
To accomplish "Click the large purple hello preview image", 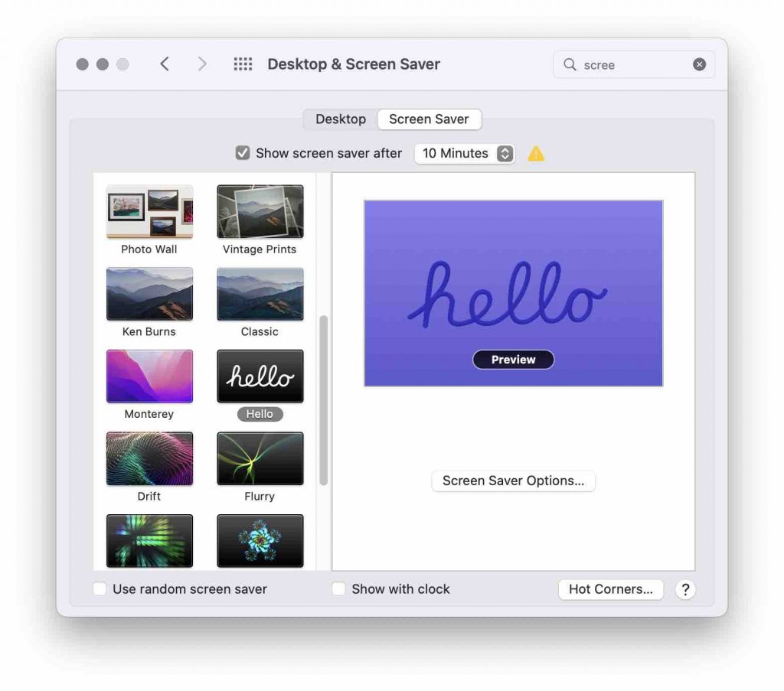I will point(514,293).
